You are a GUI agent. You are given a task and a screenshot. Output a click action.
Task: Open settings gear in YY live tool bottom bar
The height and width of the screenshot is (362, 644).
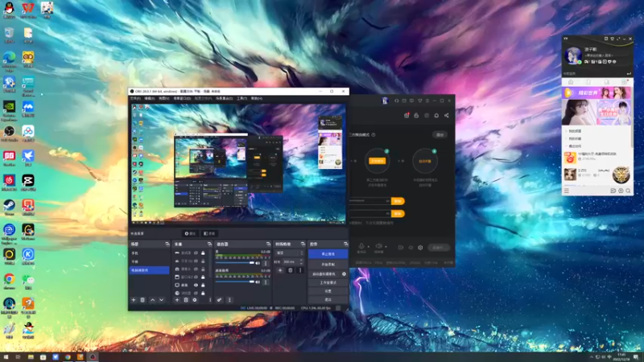[x=420, y=248]
